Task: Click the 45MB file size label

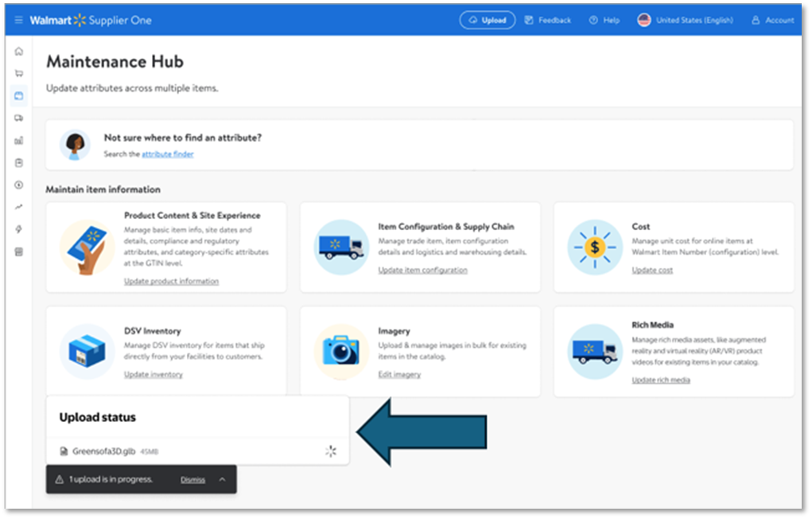Action: [150, 452]
